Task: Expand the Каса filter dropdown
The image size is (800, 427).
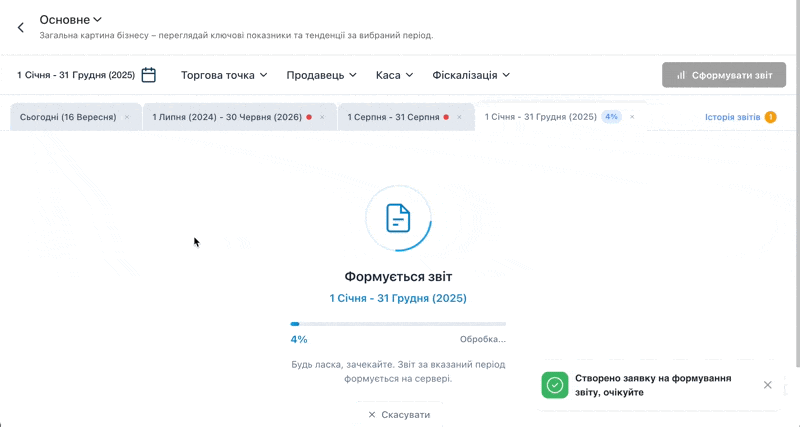Action: pyautogui.click(x=394, y=75)
